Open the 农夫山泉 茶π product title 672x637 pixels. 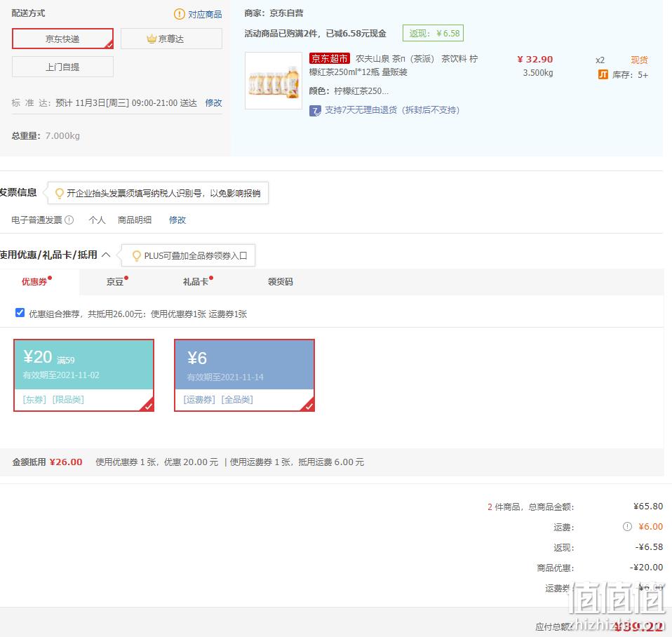[394, 65]
